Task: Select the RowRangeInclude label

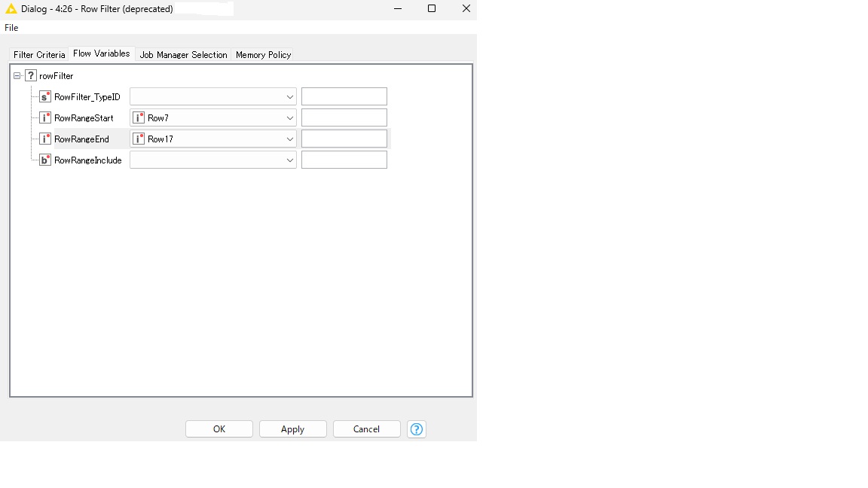Action: (87, 160)
